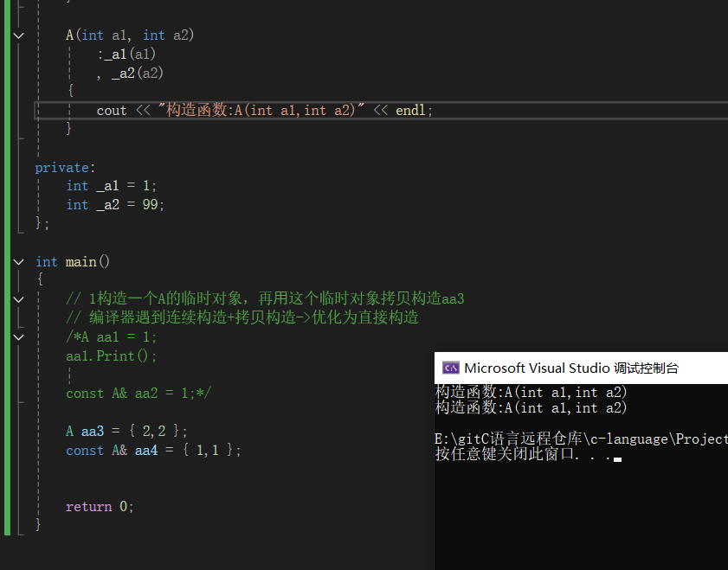
Task: Click the initializer , _a2(a2)
Action: pyautogui.click(x=130, y=74)
